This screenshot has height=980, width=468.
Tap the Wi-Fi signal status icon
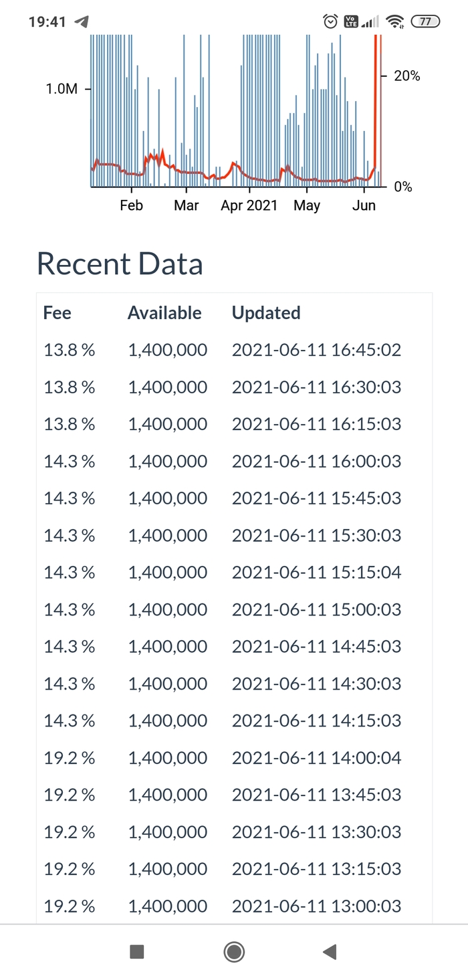395,21
